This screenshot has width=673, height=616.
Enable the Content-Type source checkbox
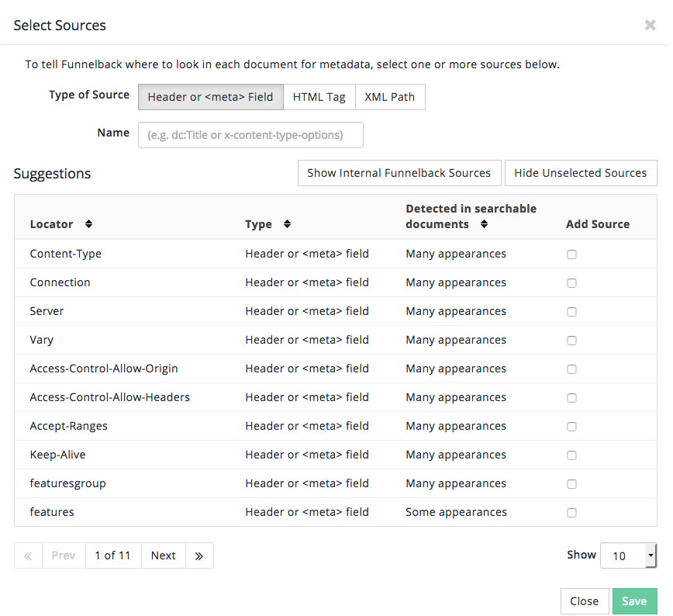coord(571,254)
